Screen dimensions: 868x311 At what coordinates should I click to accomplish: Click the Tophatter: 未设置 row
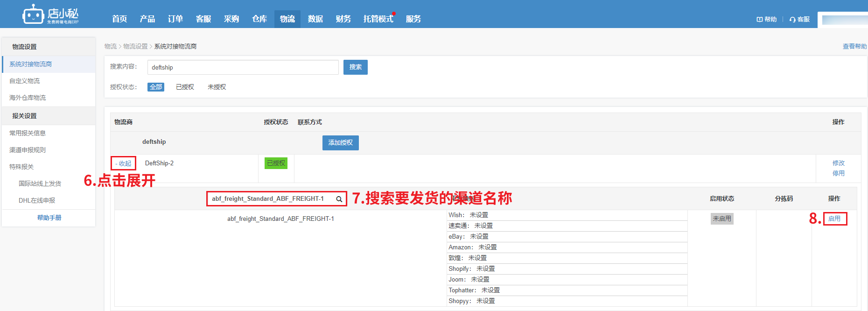(x=567, y=290)
